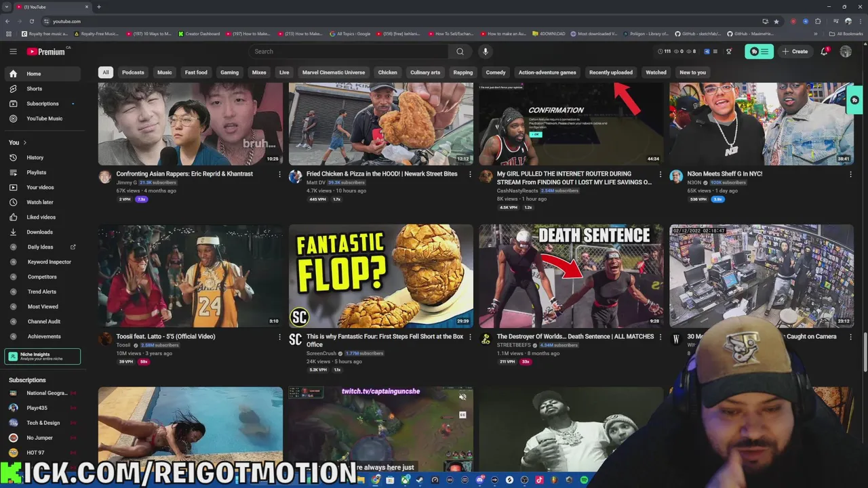Open Jimmy G channel link
This screenshot has width=868, height=488.
[x=126, y=182]
